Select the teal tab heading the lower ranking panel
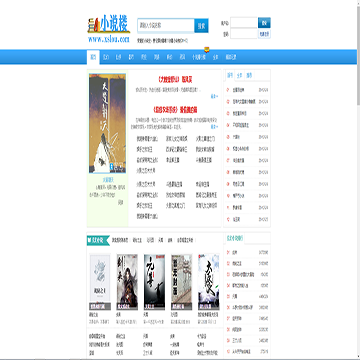 (235, 239)
